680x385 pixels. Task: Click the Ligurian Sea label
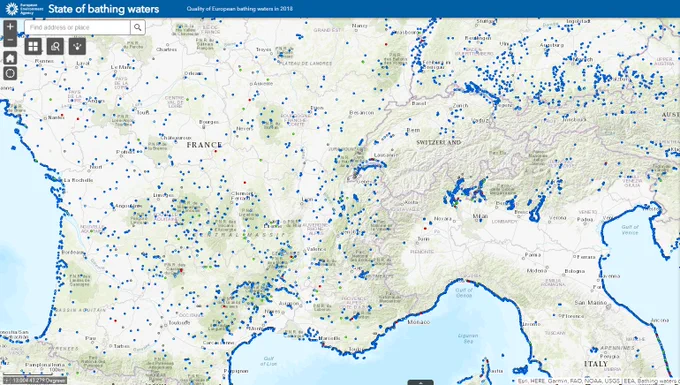468,338
